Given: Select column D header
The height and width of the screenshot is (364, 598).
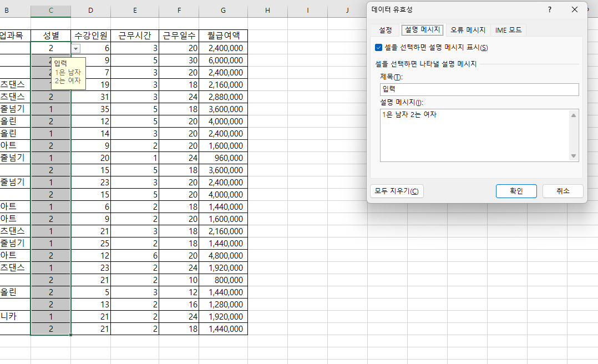Looking at the screenshot, I should (90, 11).
